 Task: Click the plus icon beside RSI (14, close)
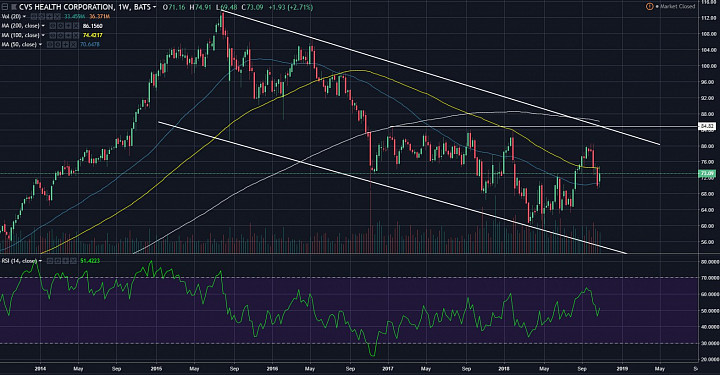click(x=66, y=261)
